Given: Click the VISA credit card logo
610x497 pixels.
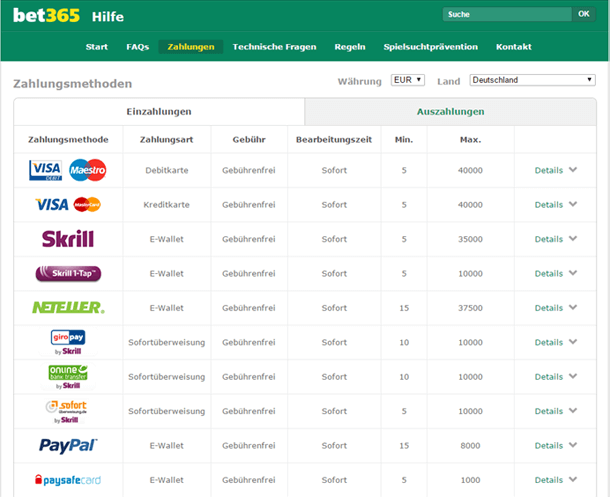Looking at the screenshot, I should tap(52, 205).
